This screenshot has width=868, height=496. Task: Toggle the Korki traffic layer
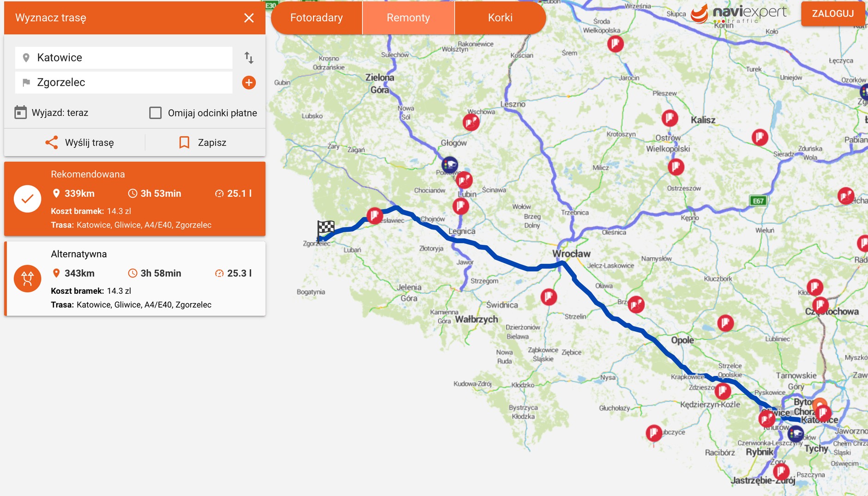(x=500, y=18)
